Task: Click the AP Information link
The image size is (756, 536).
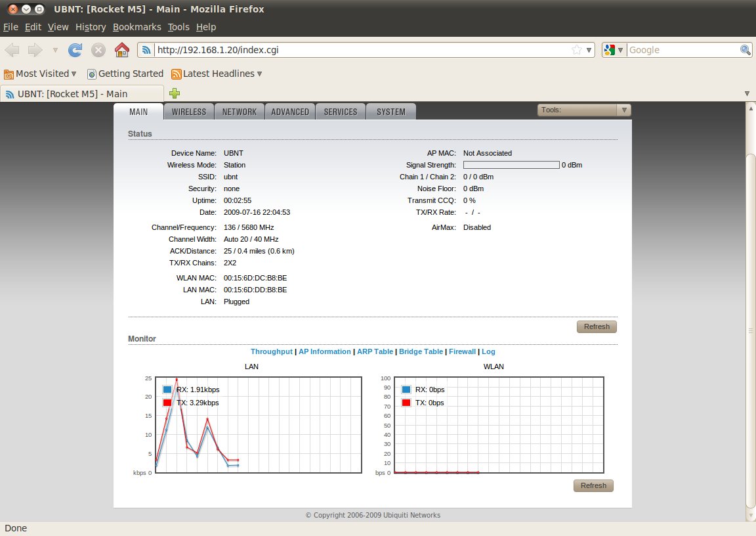Action: (325, 351)
